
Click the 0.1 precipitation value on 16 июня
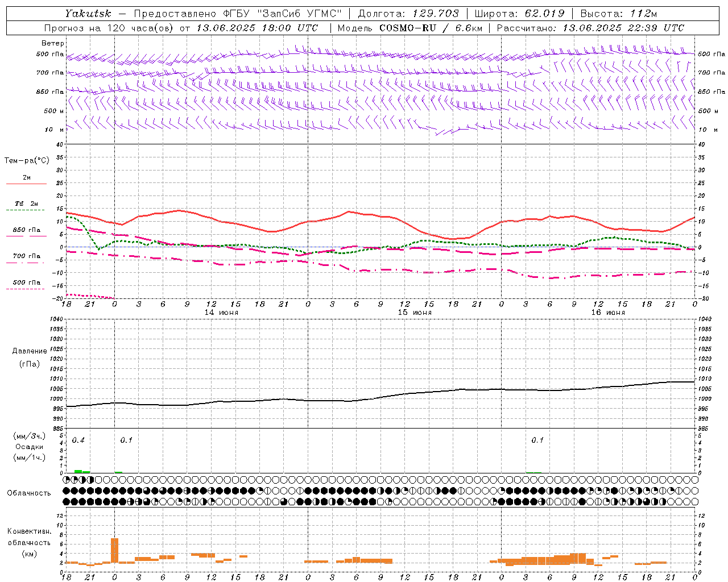point(537,440)
